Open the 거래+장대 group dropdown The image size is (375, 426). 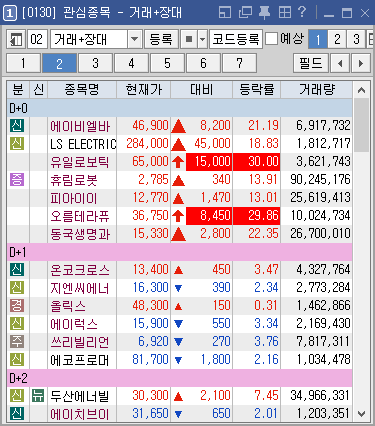(134, 40)
